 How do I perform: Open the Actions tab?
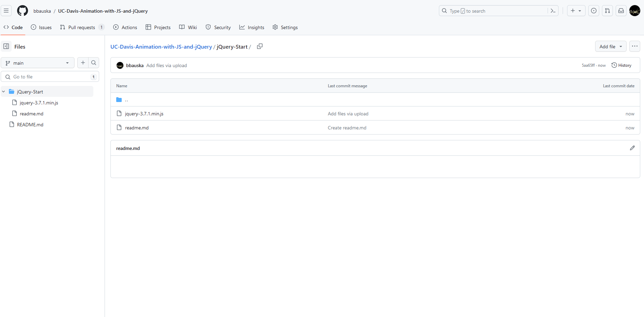pos(125,27)
